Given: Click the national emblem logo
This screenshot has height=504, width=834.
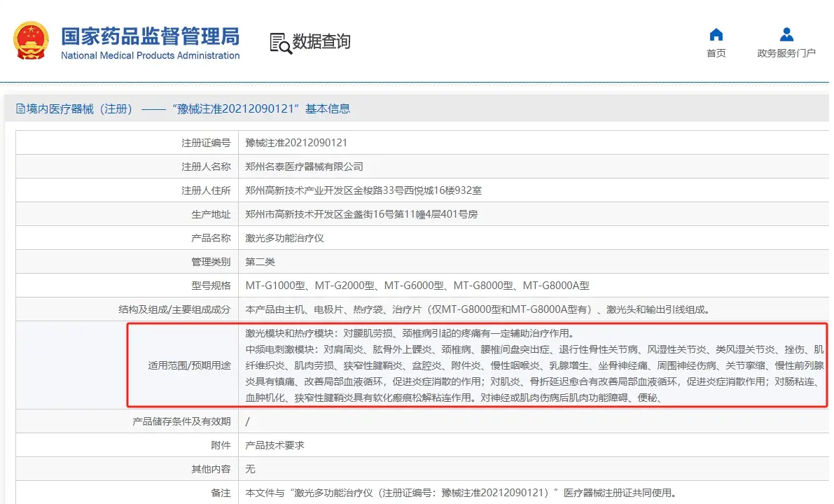Looking at the screenshot, I should [x=32, y=41].
